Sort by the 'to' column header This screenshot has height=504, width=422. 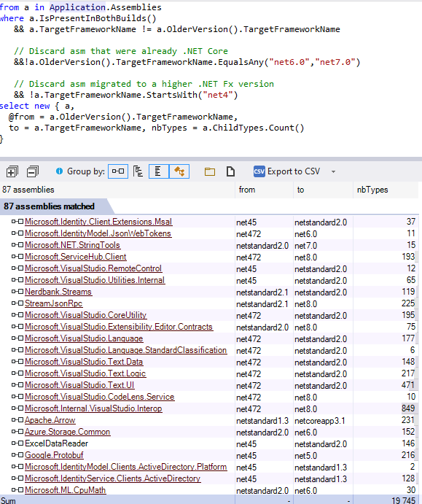pos(323,190)
